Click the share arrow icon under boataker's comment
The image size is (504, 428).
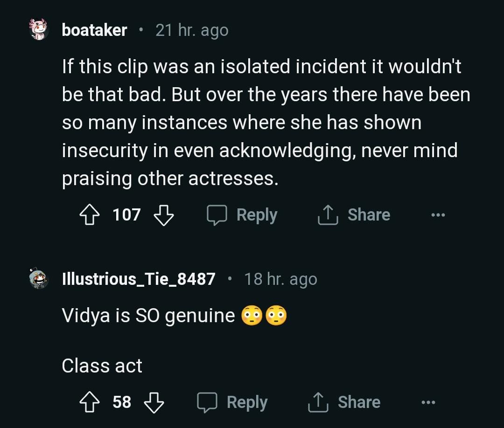pyautogui.click(x=327, y=215)
